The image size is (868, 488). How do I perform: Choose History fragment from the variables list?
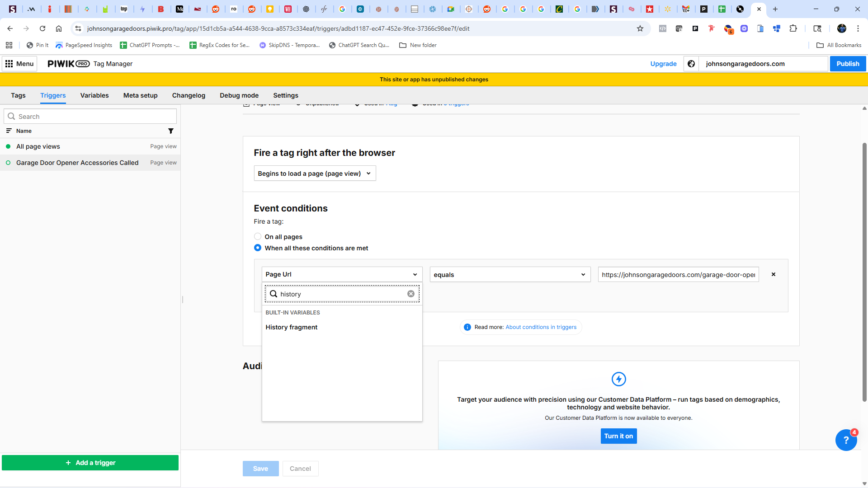pos(292,327)
